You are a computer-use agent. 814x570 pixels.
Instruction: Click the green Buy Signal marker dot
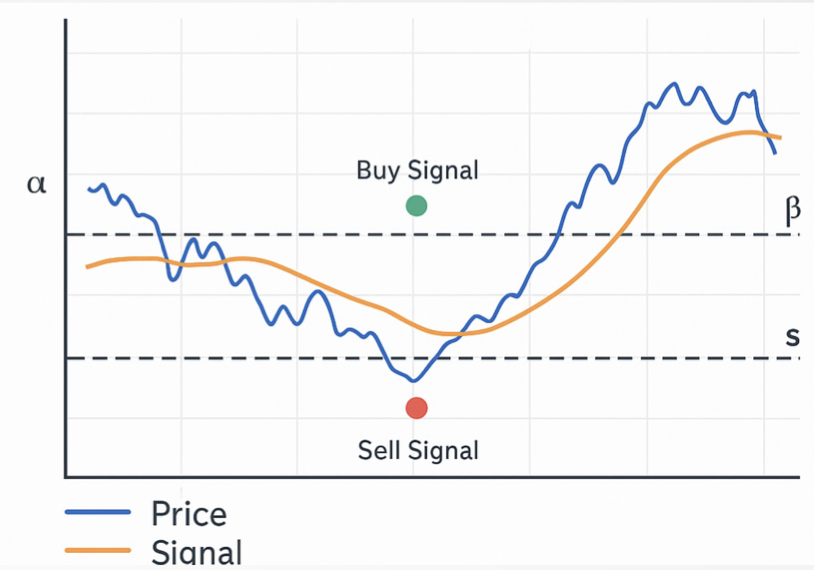click(416, 206)
